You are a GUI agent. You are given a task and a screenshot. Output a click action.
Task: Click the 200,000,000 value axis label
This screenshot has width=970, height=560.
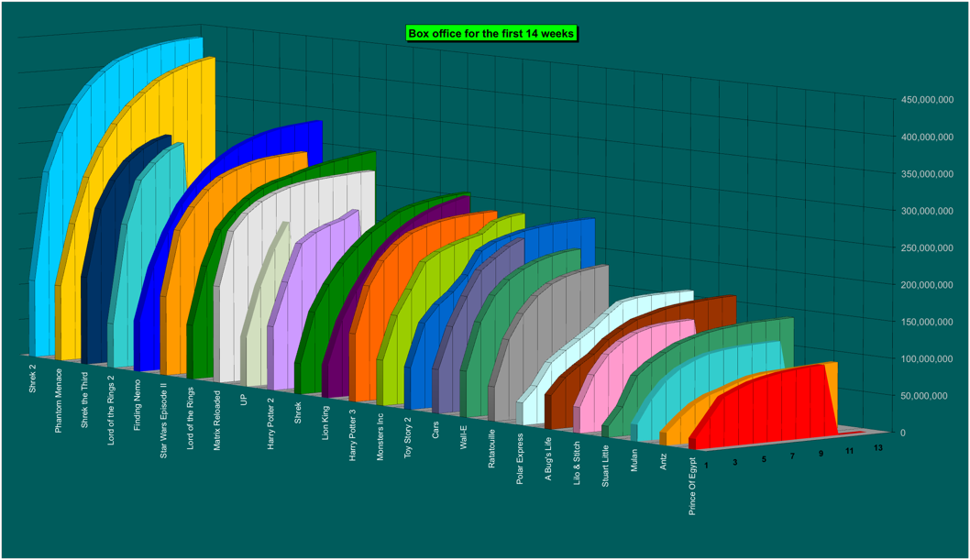click(927, 284)
